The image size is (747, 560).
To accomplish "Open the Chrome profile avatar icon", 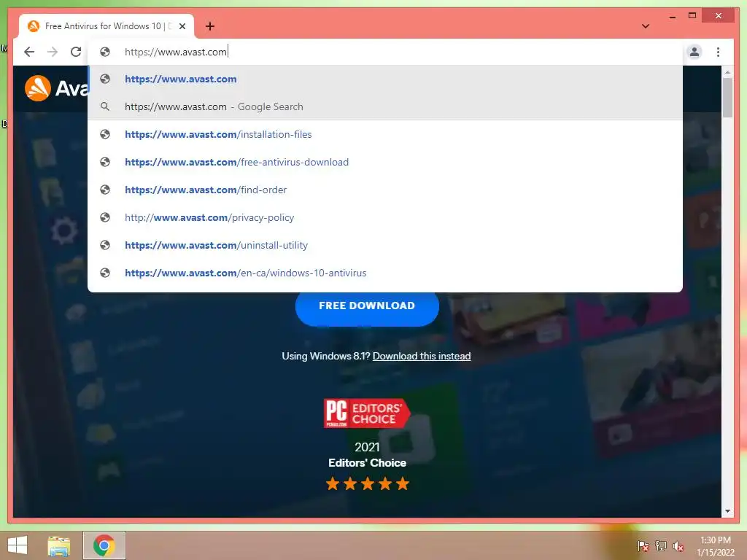I will 694,52.
